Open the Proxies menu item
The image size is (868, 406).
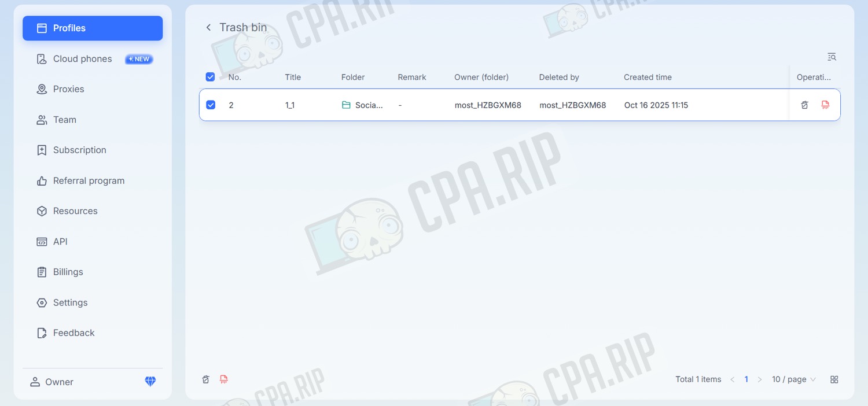(68, 89)
